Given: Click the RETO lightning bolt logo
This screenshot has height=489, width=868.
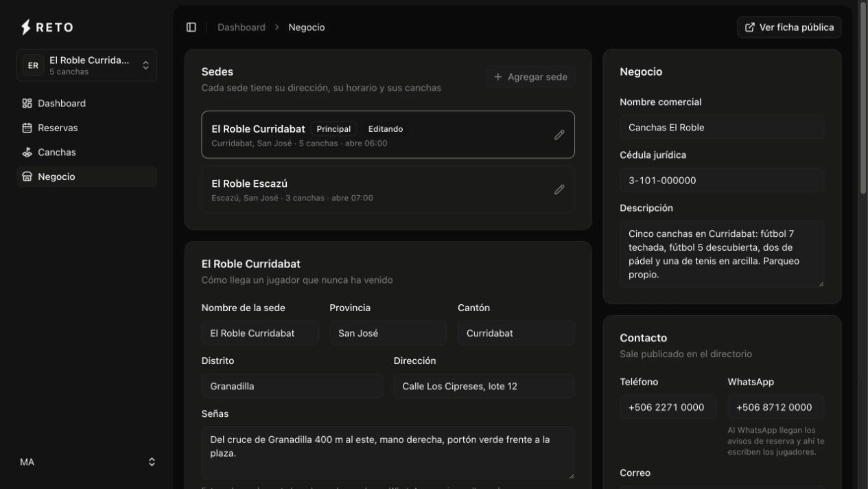Looking at the screenshot, I should [26, 27].
